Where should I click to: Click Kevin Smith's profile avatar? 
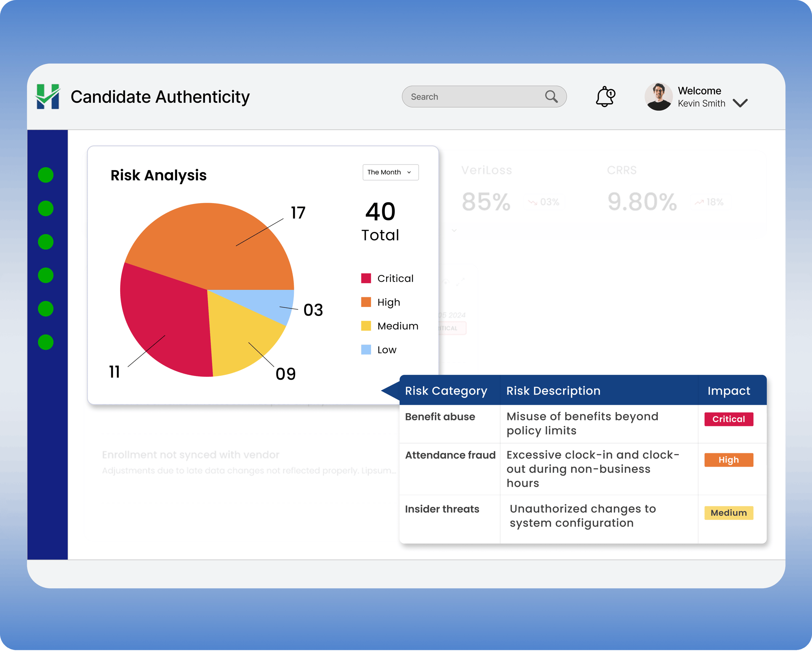pos(658,97)
